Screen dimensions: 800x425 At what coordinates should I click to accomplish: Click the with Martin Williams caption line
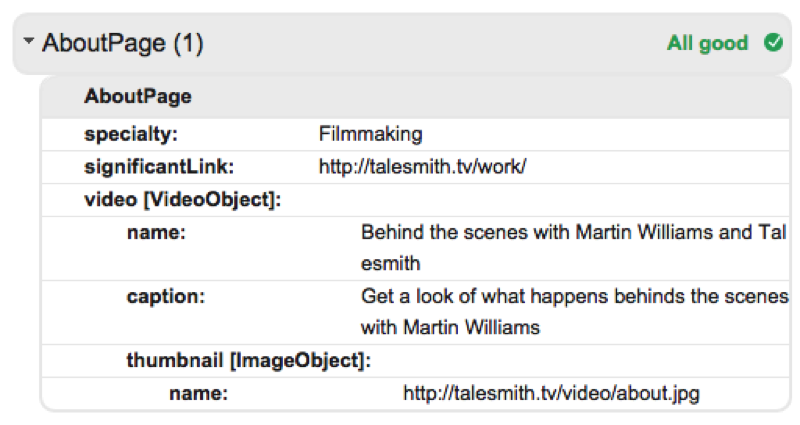click(x=450, y=327)
